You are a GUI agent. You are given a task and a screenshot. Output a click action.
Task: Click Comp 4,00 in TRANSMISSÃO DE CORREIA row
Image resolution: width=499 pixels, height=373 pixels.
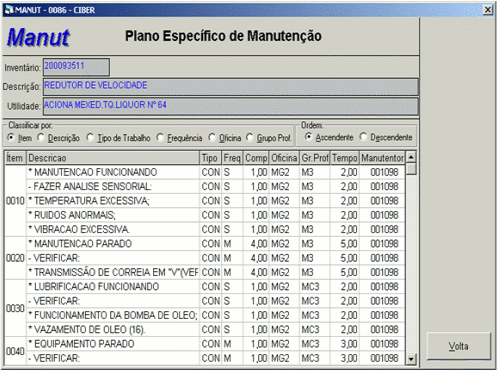[x=256, y=273]
